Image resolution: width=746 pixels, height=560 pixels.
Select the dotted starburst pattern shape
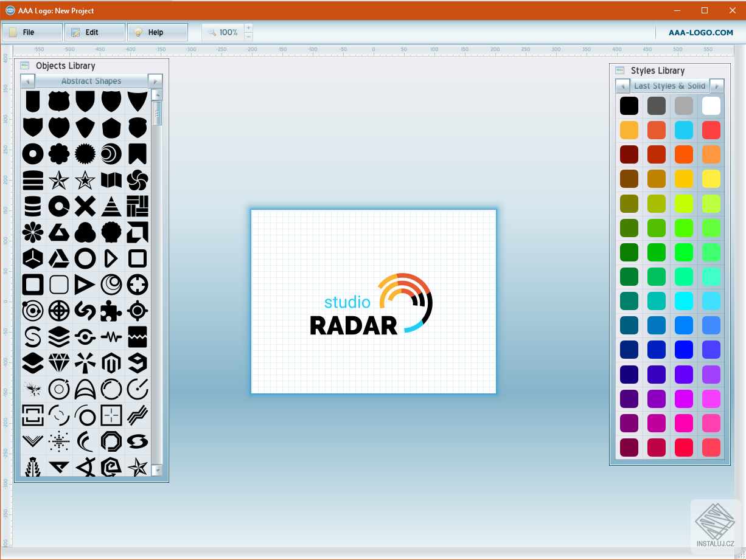[x=59, y=441]
